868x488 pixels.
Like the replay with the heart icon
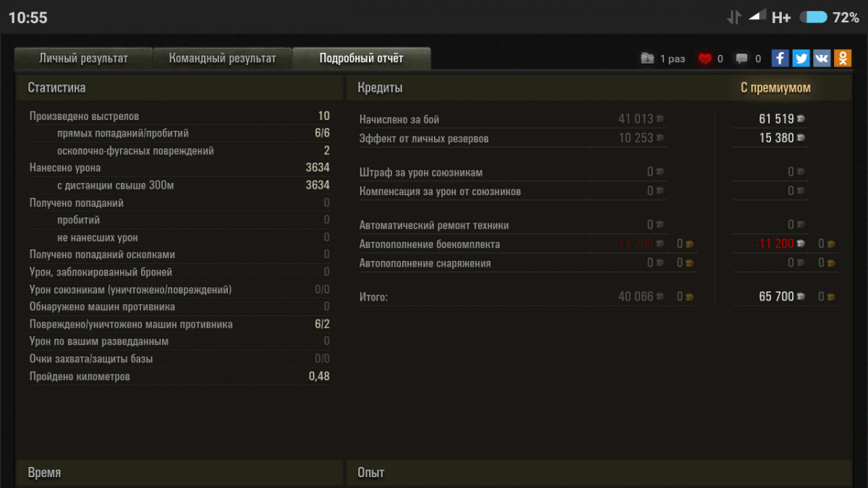tap(705, 59)
